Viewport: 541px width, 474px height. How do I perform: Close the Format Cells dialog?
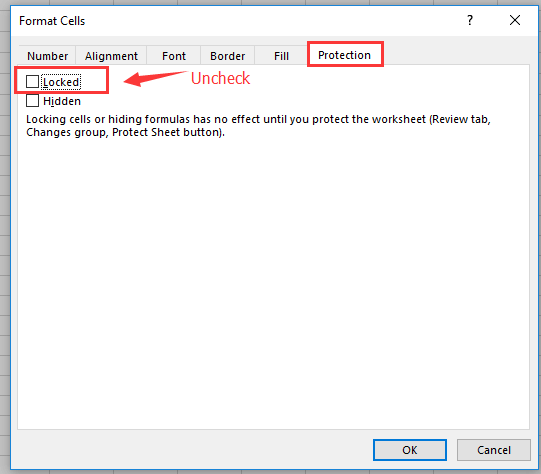pyautogui.click(x=515, y=20)
